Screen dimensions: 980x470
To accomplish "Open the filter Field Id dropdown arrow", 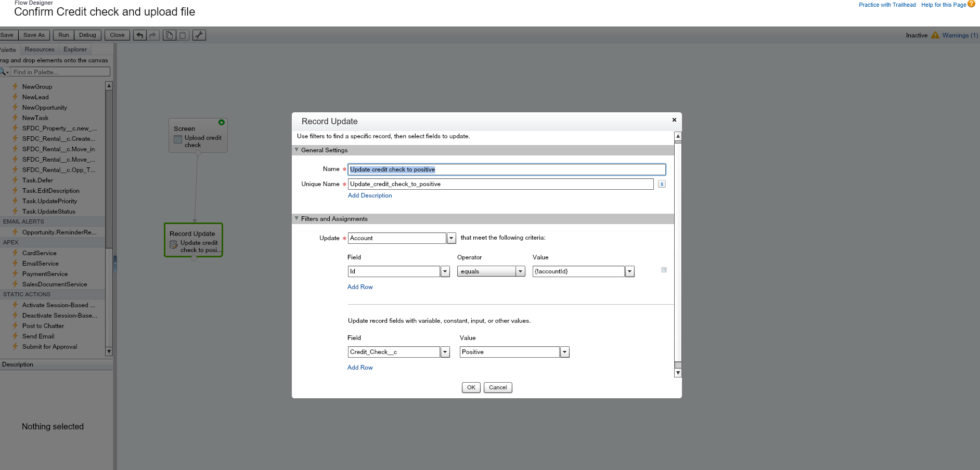I will click(x=445, y=271).
